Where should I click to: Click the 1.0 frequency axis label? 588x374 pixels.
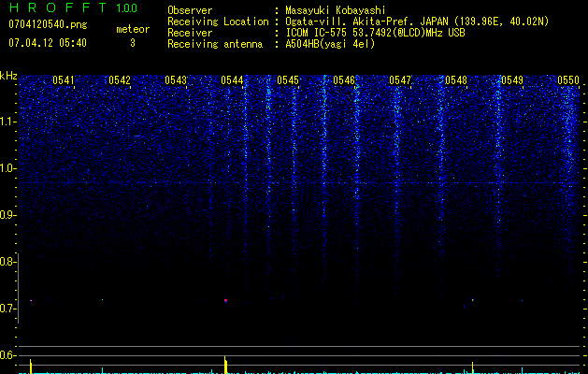tap(8, 168)
